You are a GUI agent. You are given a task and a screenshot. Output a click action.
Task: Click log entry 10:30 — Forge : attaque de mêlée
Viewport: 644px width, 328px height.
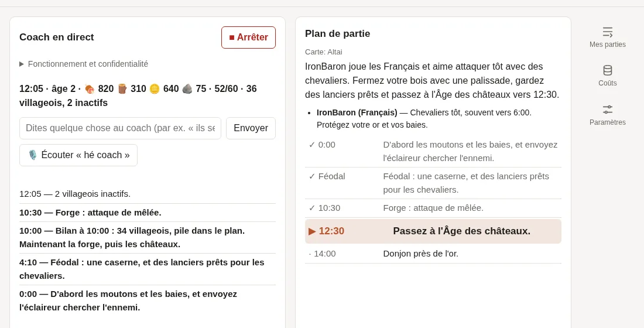148,213
